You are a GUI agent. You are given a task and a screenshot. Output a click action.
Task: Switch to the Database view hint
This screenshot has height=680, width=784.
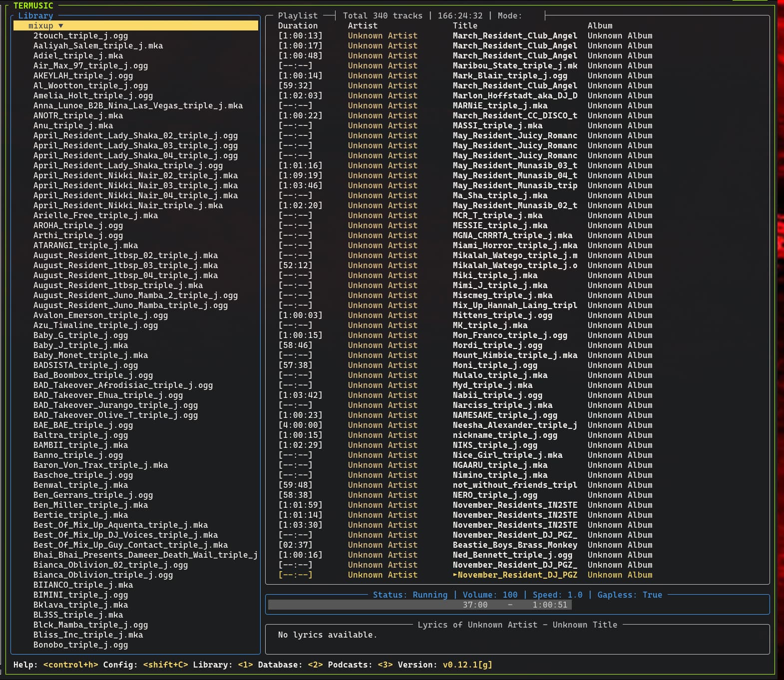pyautogui.click(x=315, y=665)
